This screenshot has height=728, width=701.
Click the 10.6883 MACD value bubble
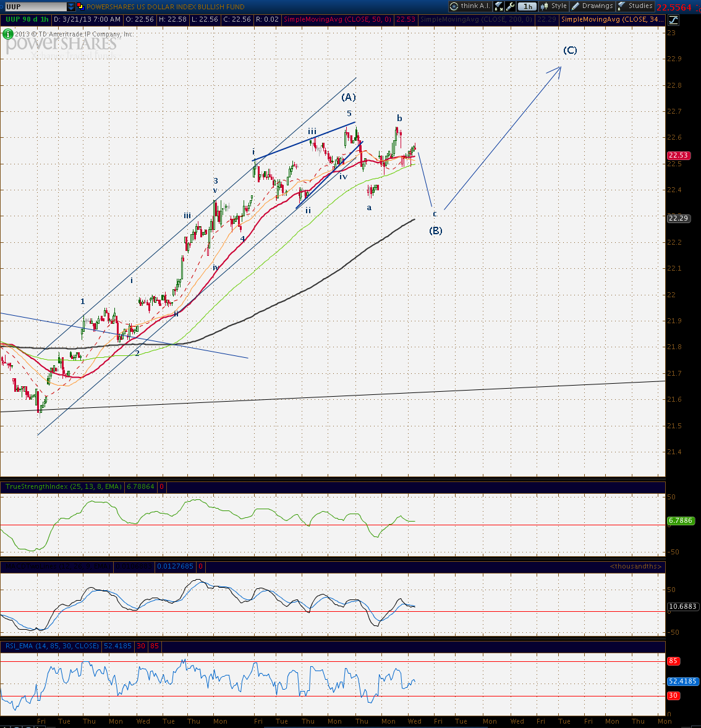tap(682, 606)
